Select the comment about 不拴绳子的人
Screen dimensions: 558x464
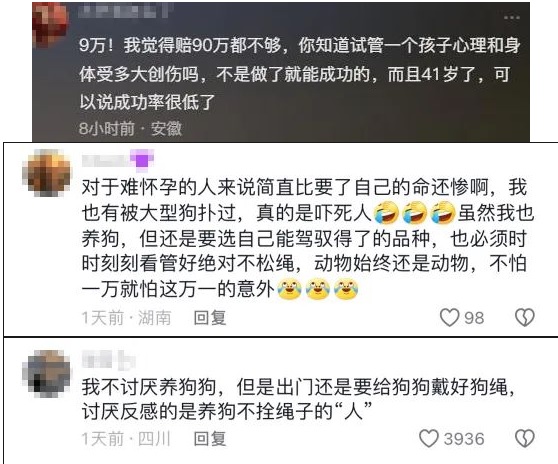click(298, 399)
